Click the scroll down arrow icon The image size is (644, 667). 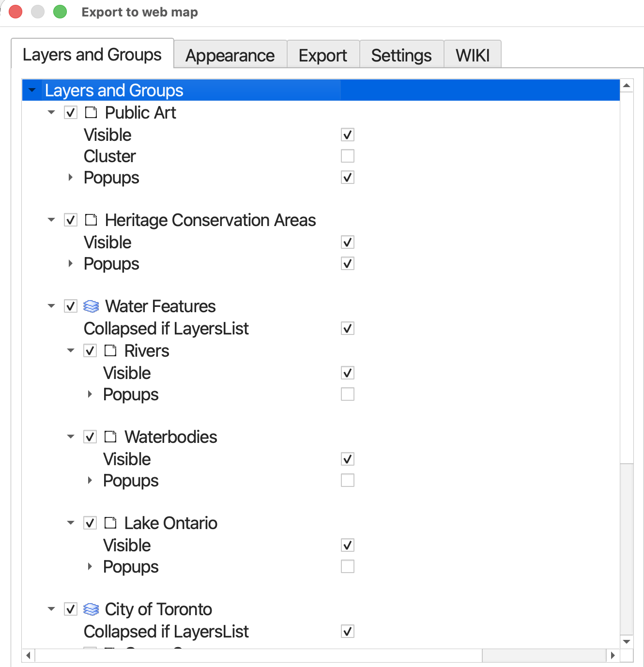(627, 642)
